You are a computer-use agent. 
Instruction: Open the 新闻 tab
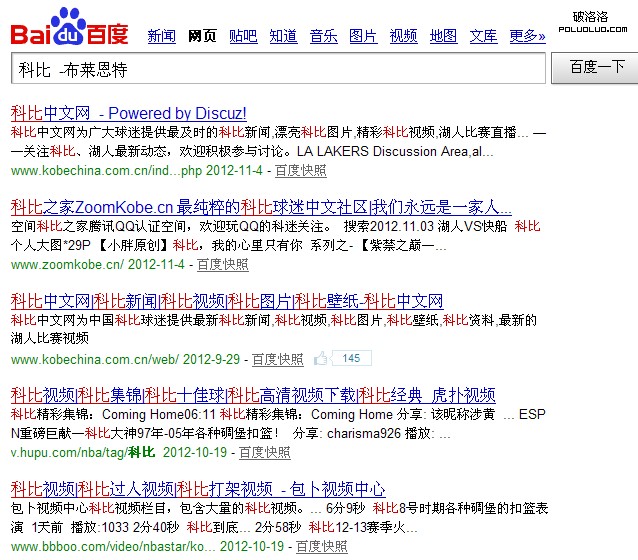coord(162,36)
